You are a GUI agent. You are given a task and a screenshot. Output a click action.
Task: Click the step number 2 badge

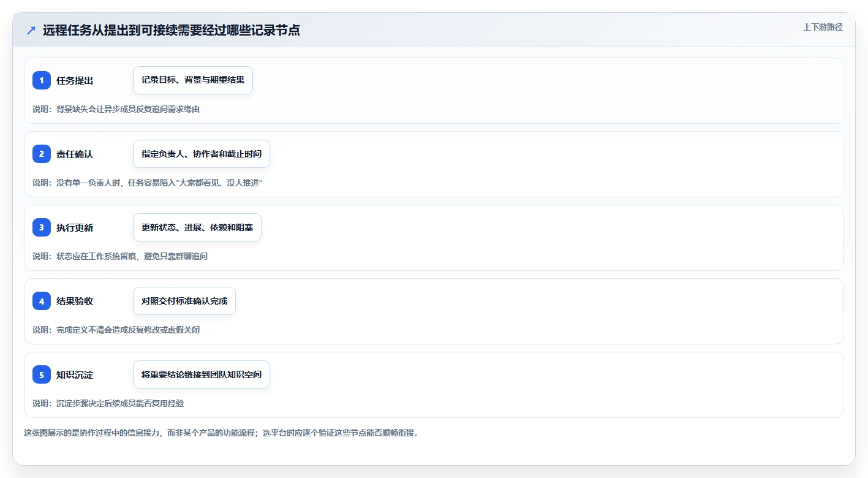[x=42, y=154]
